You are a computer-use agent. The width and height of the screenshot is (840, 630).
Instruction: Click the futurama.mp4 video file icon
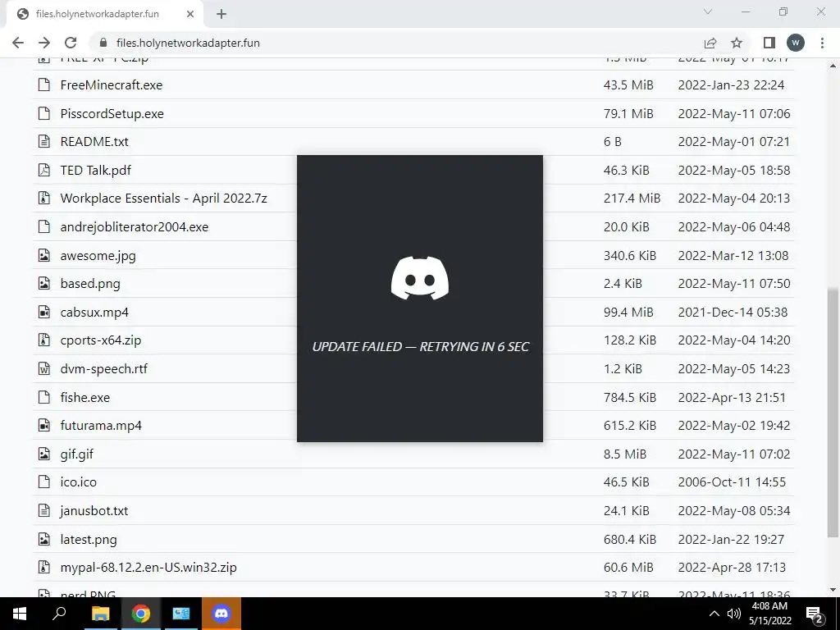coord(44,426)
